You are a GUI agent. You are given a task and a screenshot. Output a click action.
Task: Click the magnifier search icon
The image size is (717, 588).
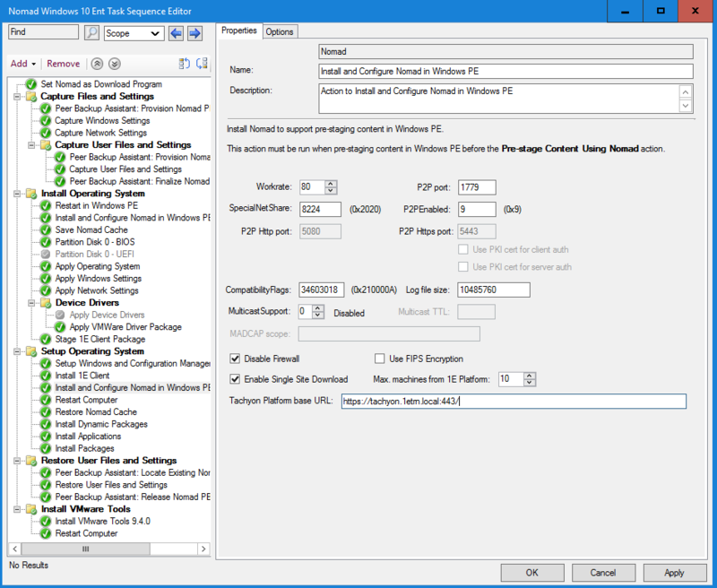[91, 33]
